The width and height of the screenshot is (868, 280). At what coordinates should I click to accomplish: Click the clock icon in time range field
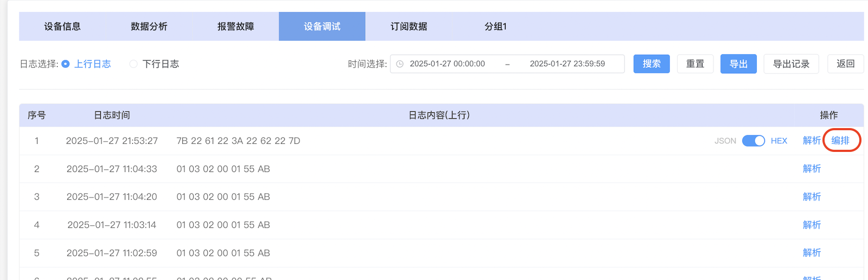[x=400, y=64]
